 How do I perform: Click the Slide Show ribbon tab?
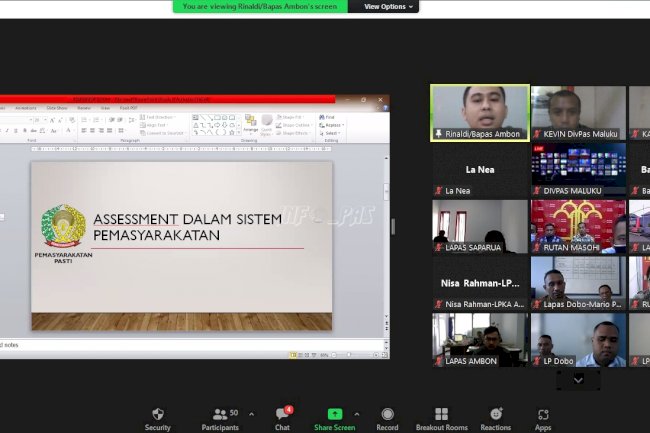(x=56, y=107)
